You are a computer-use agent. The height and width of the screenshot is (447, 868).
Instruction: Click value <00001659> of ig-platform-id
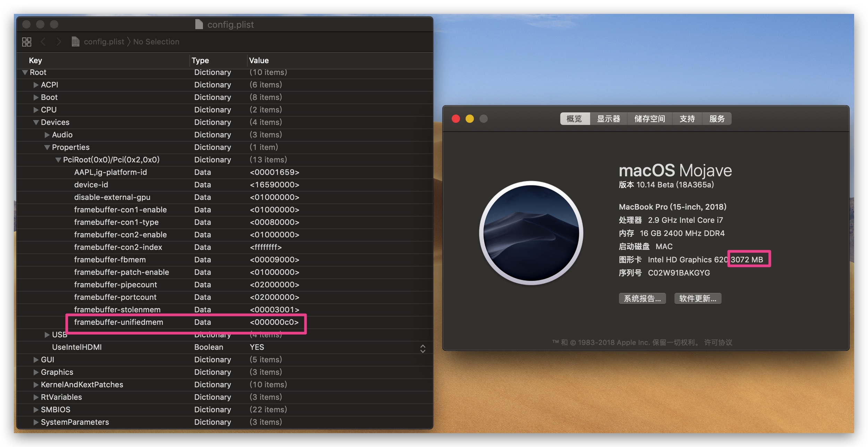[x=274, y=172]
